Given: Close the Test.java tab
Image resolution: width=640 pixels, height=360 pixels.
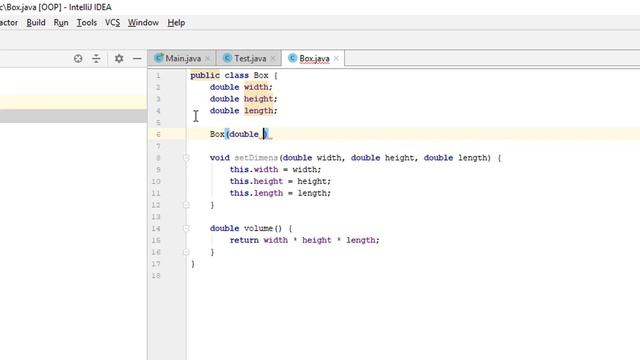Looking at the screenshot, I should pos(273,58).
